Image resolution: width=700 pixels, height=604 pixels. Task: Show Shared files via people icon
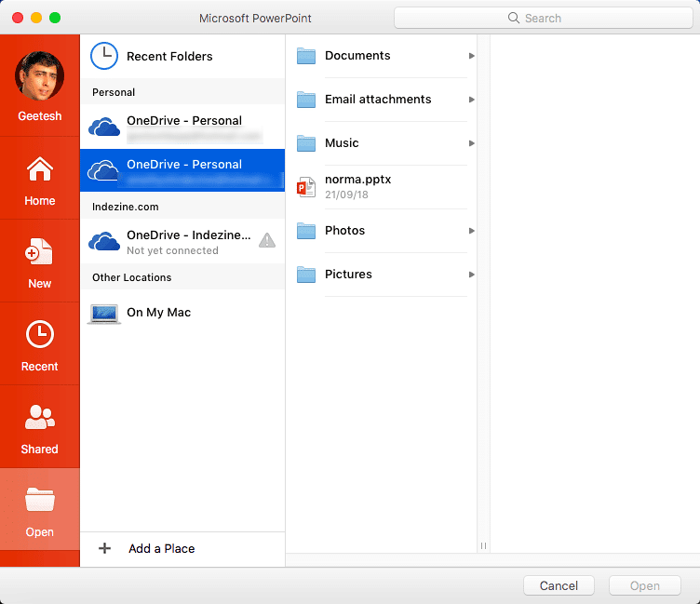[39, 418]
